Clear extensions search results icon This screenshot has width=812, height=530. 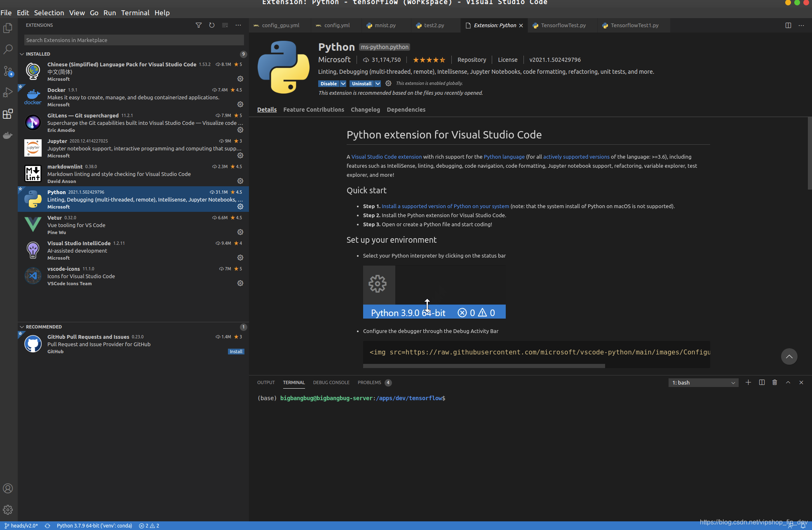pos(225,25)
